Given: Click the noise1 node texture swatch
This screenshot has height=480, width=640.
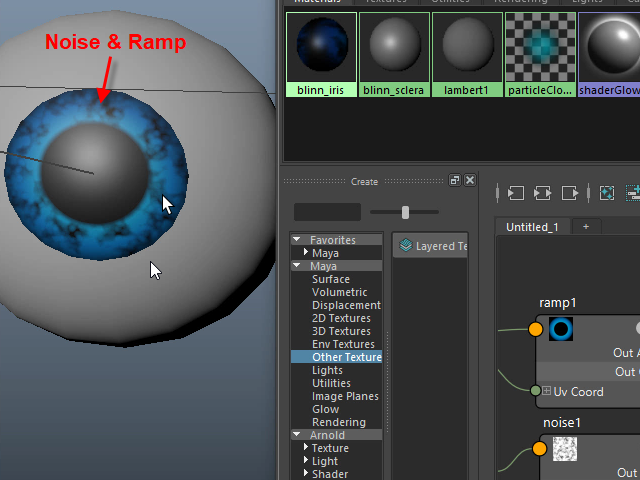Looking at the screenshot, I should pos(566,449).
